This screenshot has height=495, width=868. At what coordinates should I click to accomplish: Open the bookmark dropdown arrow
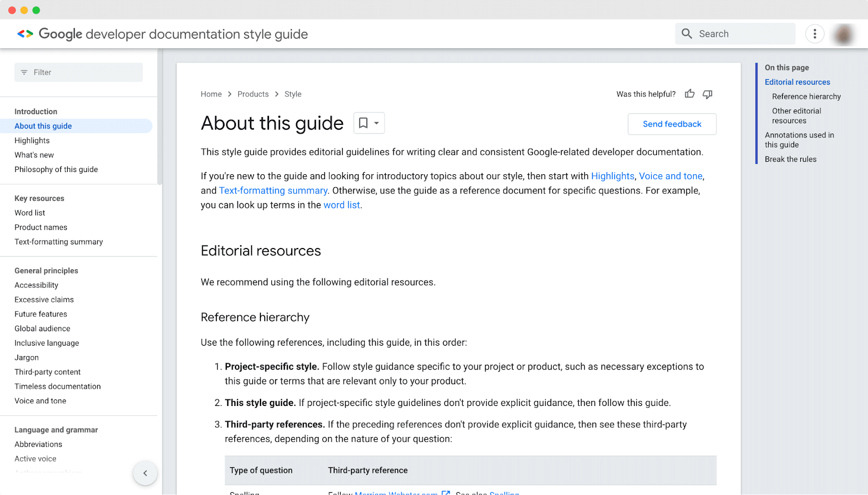coord(377,123)
